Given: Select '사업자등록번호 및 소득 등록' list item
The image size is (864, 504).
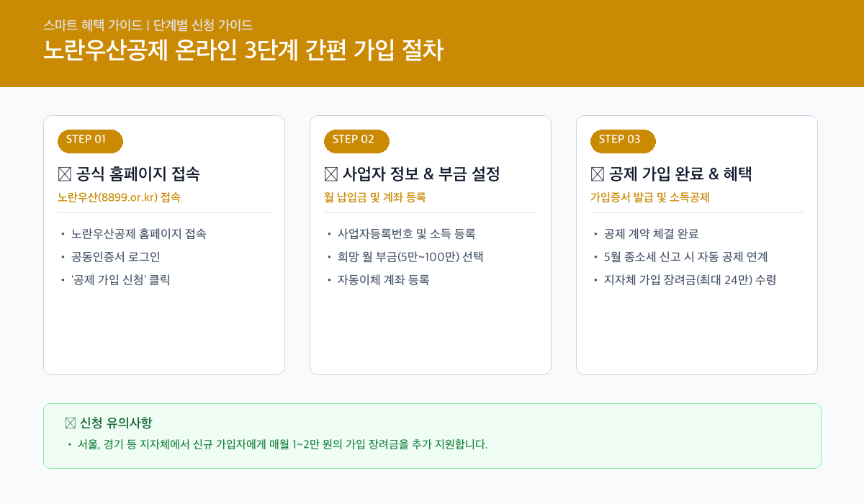Looking at the screenshot, I should pyautogui.click(x=406, y=234).
